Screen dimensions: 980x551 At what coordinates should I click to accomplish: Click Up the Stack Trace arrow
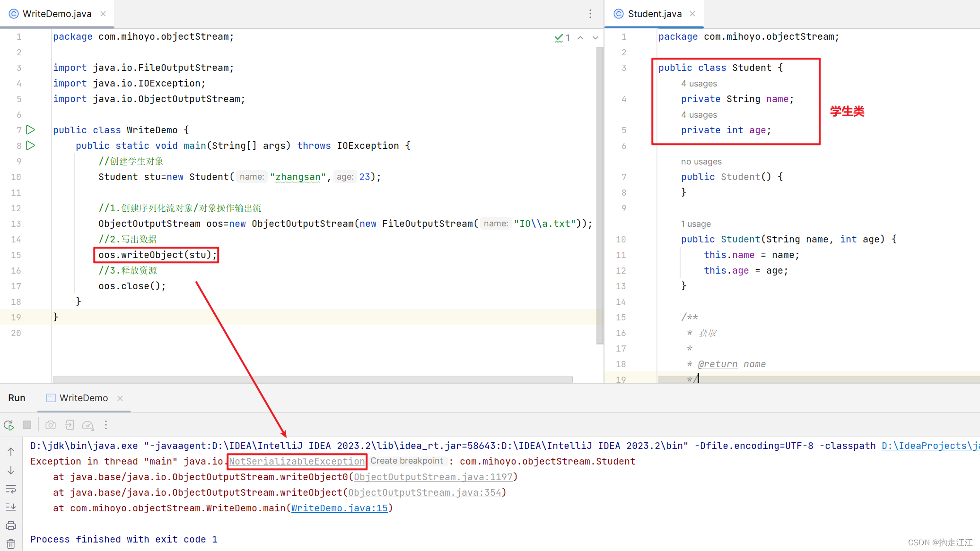tap(11, 451)
